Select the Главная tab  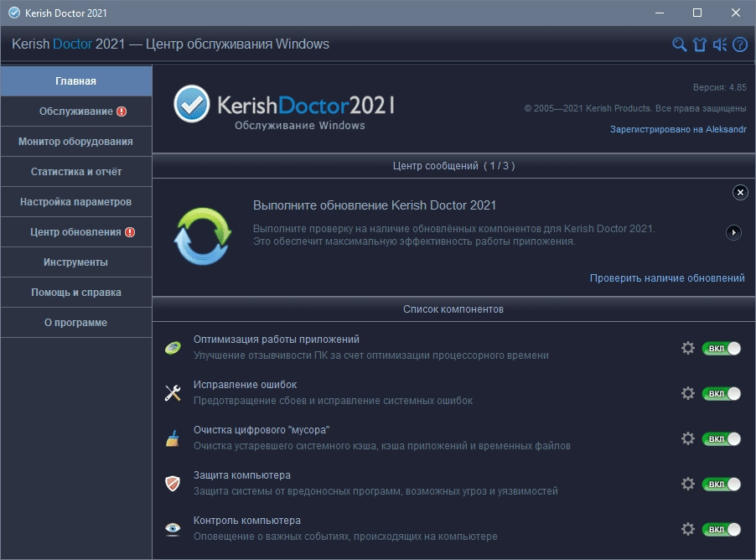[x=76, y=81]
